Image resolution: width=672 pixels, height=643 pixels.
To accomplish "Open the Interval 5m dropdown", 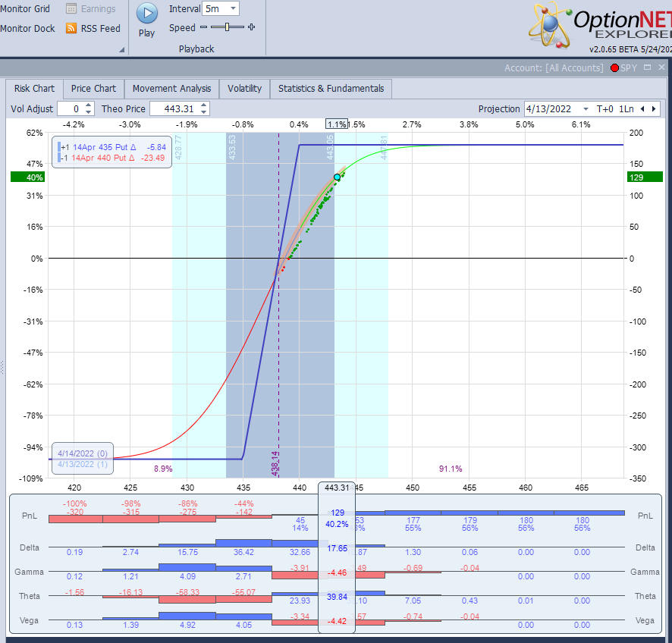I will (x=233, y=8).
